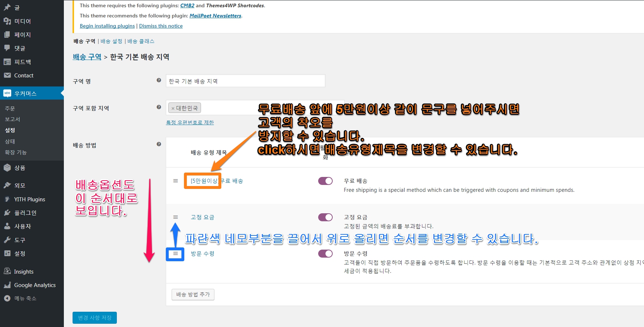644x327 pixels.
Task: Disable the 무료 배송 shipping toggle
Action: 325,181
